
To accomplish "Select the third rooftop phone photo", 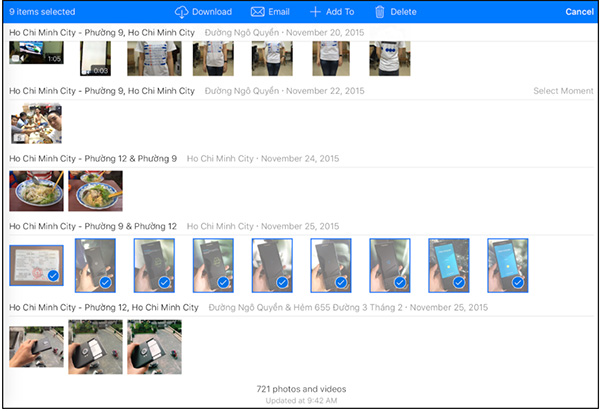I will [x=154, y=347].
